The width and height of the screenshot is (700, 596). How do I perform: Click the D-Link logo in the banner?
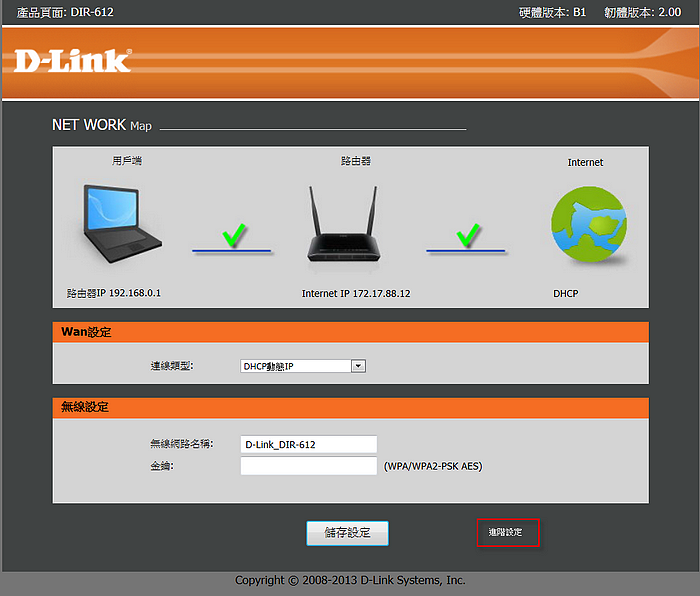point(72,60)
